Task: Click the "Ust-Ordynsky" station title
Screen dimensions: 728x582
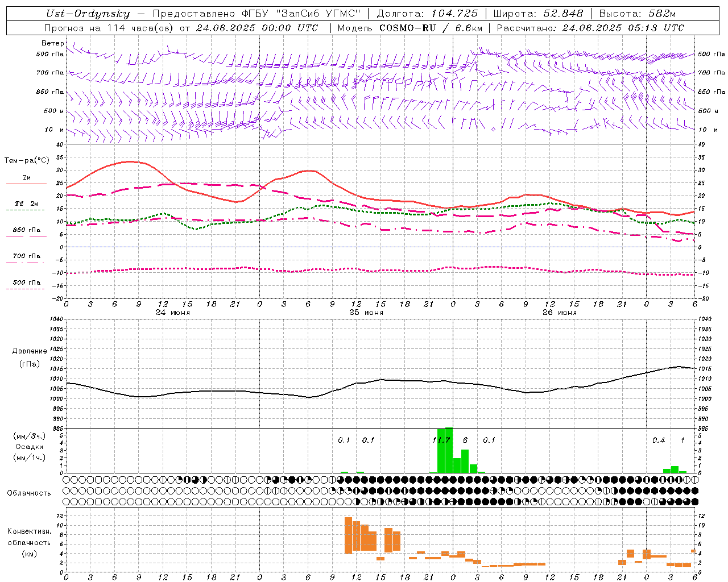Action: [x=88, y=14]
